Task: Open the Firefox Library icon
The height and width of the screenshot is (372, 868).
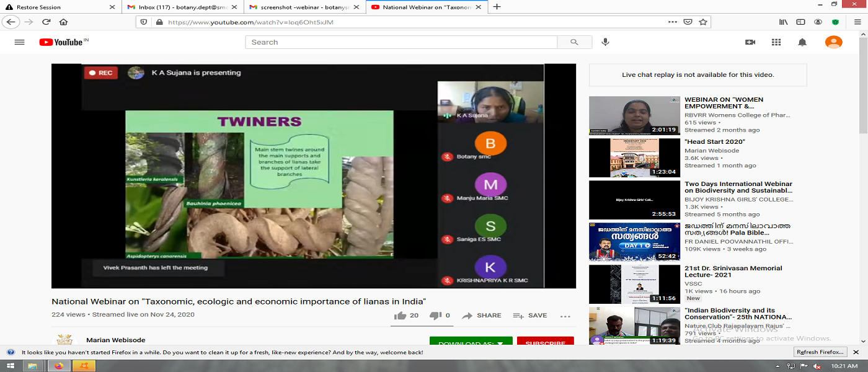Action: (784, 22)
